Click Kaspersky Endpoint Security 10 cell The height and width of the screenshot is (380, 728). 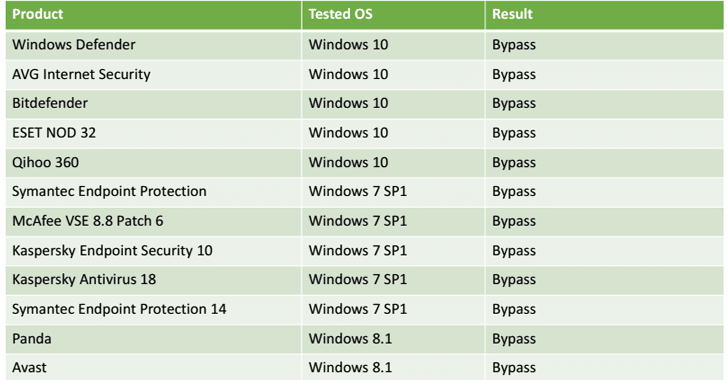(154, 251)
